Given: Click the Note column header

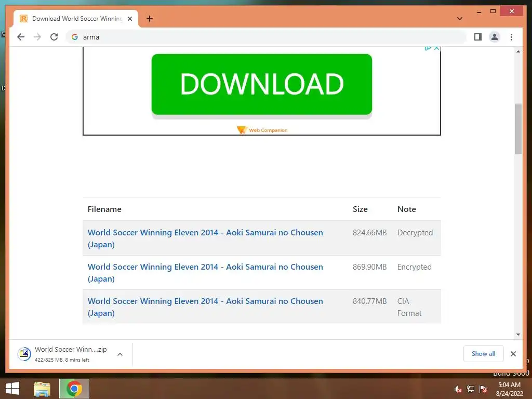Looking at the screenshot, I should point(406,209).
